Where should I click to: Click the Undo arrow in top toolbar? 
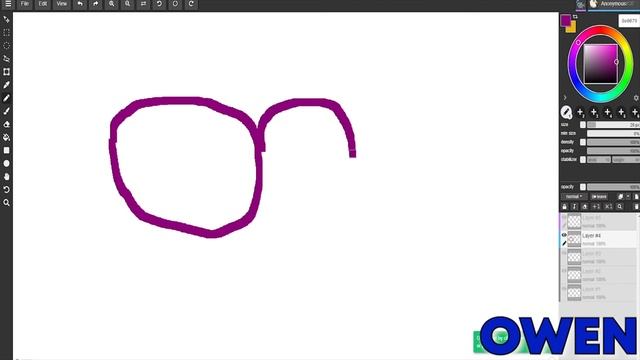click(80, 4)
